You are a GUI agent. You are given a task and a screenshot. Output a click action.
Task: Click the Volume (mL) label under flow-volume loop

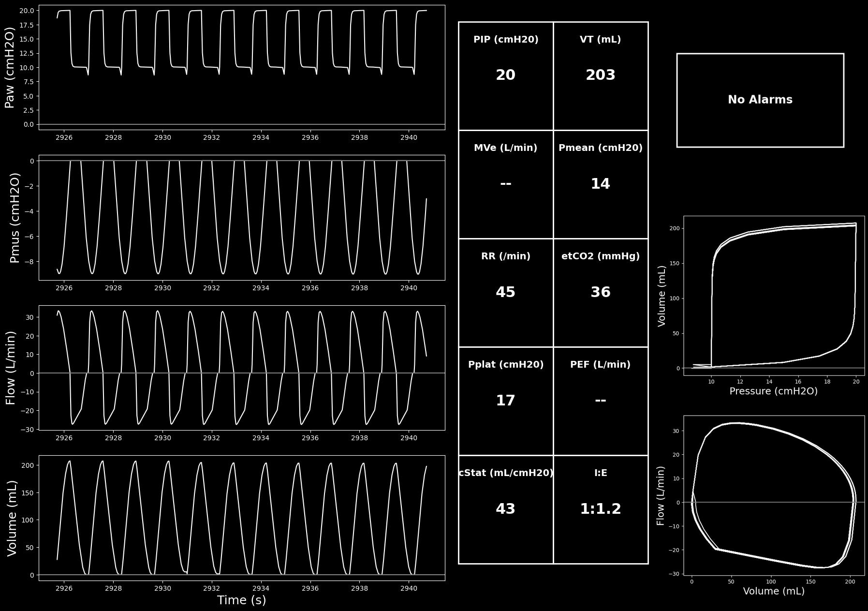click(x=774, y=591)
